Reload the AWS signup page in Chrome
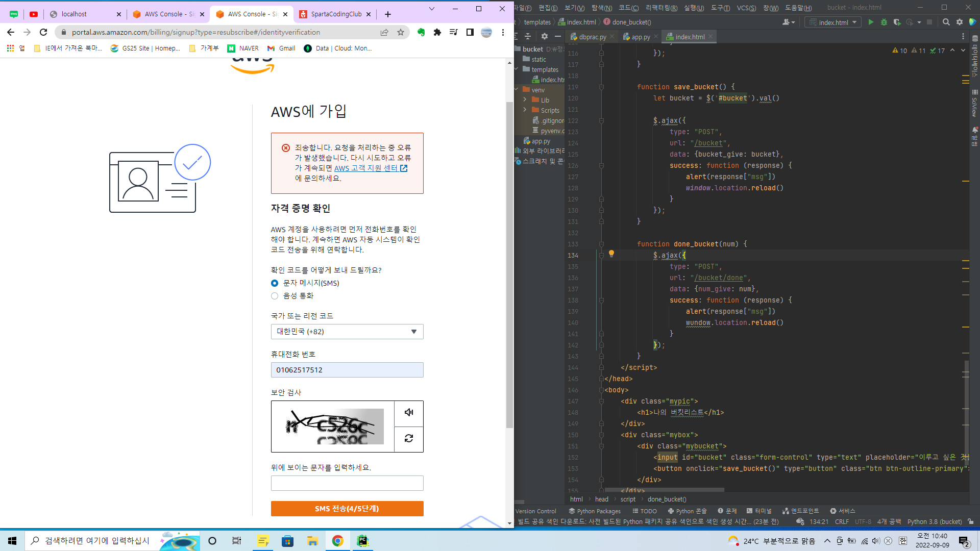The width and height of the screenshot is (980, 551). (43, 32)
